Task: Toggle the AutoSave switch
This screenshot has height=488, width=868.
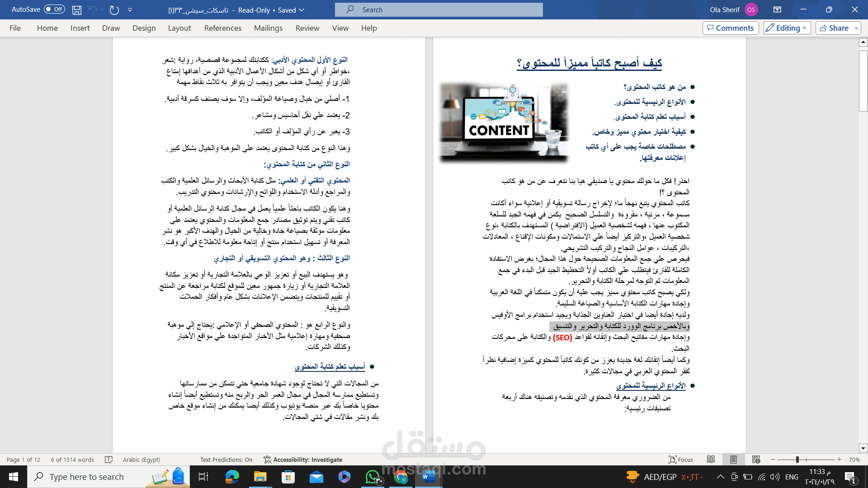Action: coord(54,9)
